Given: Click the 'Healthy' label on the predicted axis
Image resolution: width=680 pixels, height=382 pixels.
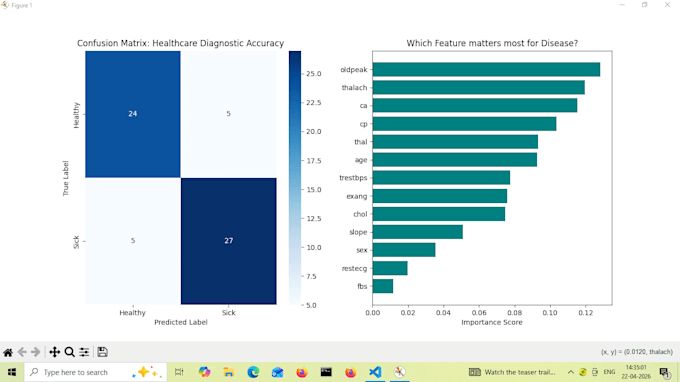Looking at the screenshot, I should click(133, 313).
